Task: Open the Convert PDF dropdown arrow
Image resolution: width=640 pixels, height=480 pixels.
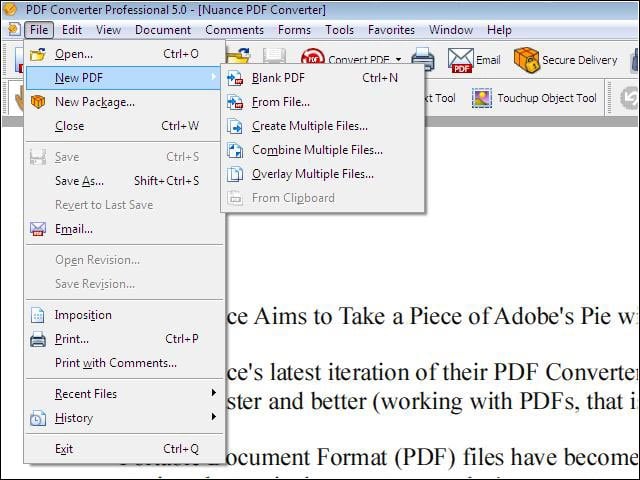Action: point(398,60)
